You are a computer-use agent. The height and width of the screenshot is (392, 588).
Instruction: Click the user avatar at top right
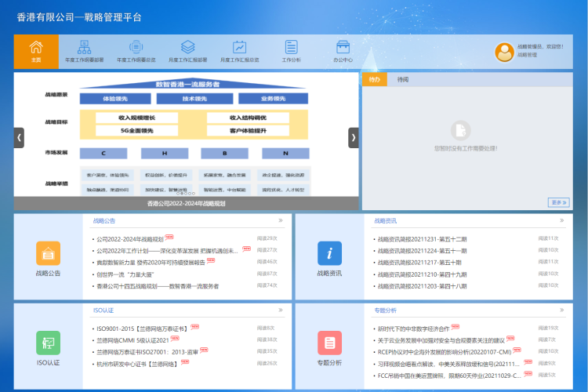pyautogui.click(x=504, y=52)
